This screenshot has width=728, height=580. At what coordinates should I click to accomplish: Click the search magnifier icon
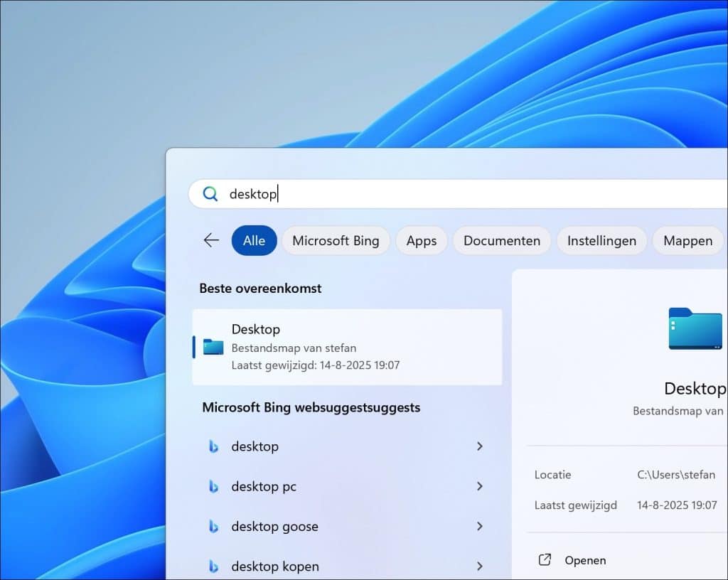(x=210, y=194)
